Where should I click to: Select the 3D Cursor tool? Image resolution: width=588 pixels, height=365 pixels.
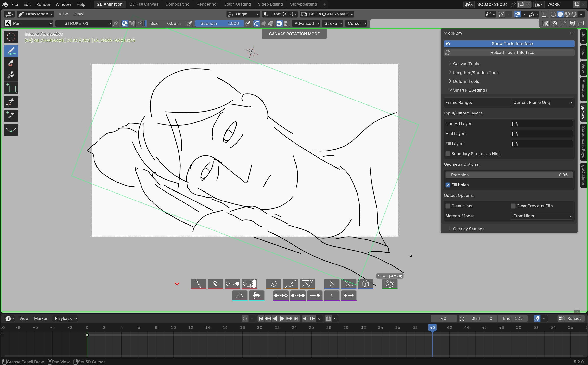pyautogui.click(x=11, y=37)
